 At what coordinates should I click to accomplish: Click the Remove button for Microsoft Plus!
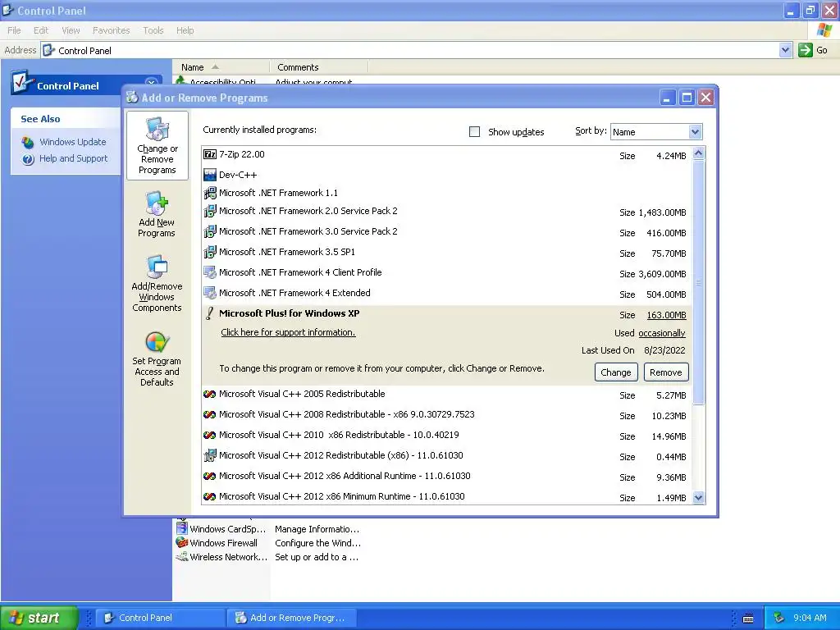click(x=665, y=372)
